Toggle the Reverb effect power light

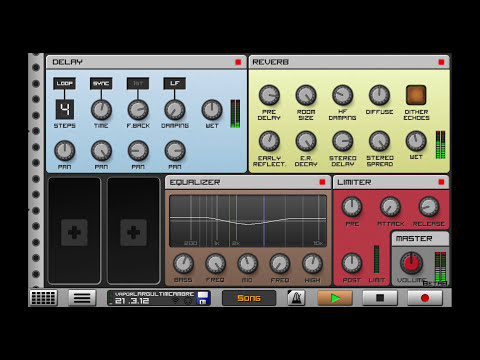(x=441, y=62)
